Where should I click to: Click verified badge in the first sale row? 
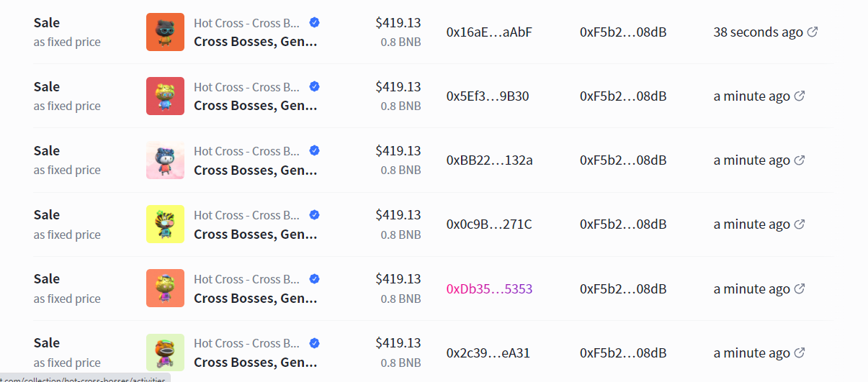click(314, 22)
